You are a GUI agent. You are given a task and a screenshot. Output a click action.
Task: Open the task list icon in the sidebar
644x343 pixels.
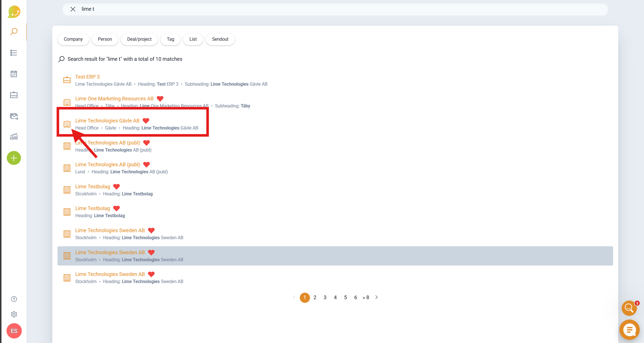[14, 53]
